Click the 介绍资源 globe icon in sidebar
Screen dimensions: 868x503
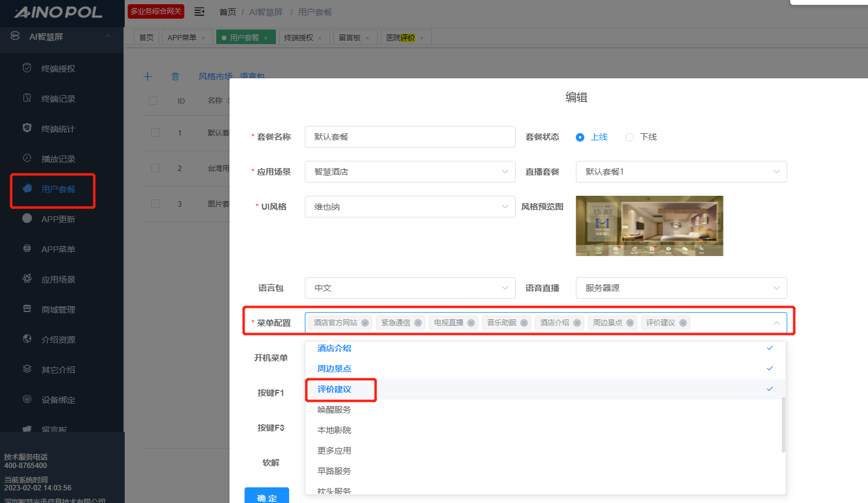(27, 339)
